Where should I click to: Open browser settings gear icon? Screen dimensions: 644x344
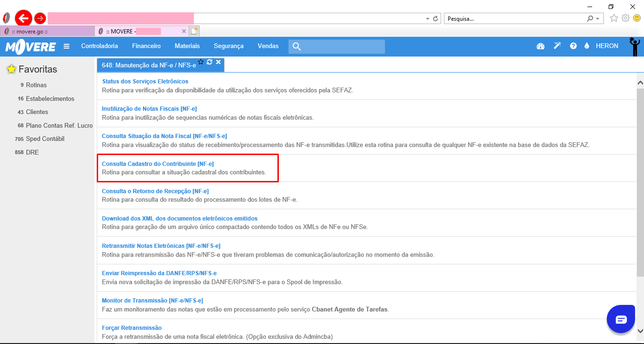click(626, 18)
